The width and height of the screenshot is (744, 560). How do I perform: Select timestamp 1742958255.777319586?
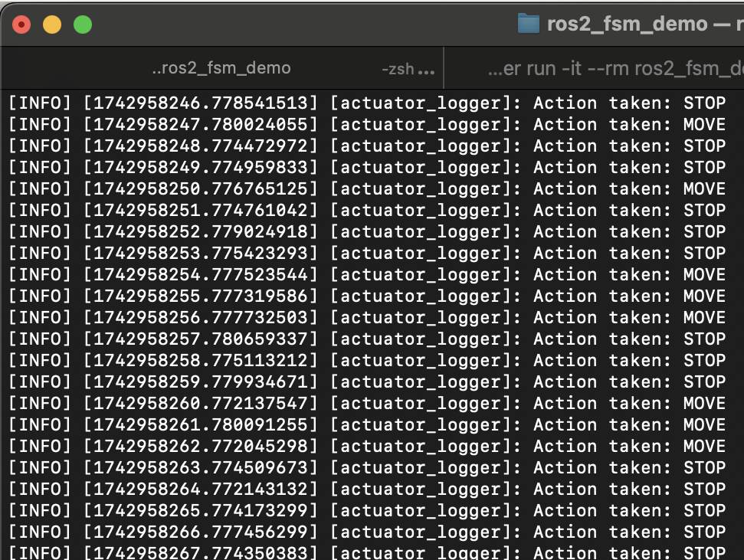pyautogui.click(x=201, y=296)
